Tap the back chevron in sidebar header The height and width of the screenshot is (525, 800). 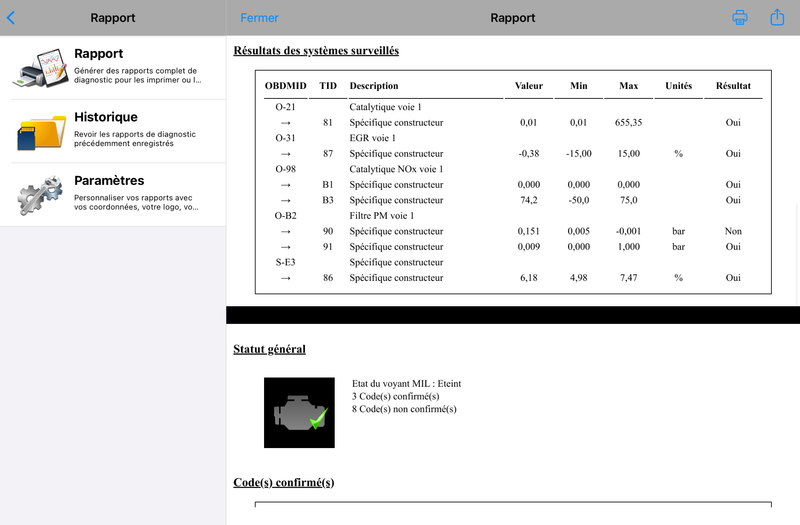pos(11,18)
